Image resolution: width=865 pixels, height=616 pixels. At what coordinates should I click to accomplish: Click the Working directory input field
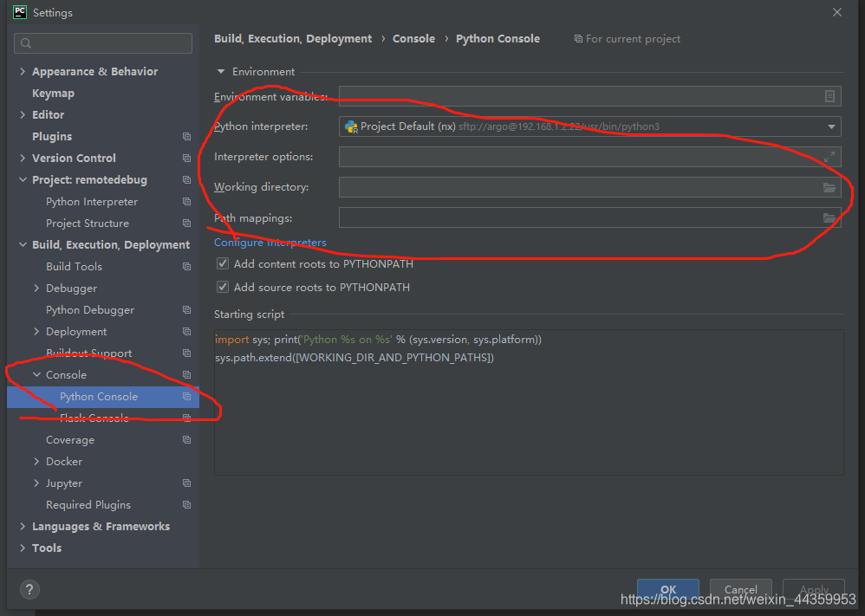coord(589,187)
